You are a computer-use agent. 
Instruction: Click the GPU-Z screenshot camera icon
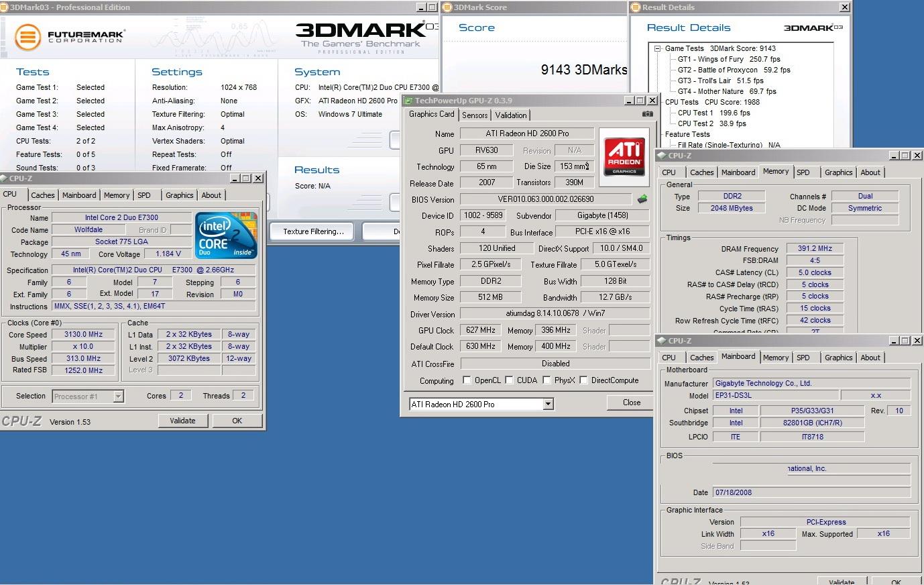[647, 114]
